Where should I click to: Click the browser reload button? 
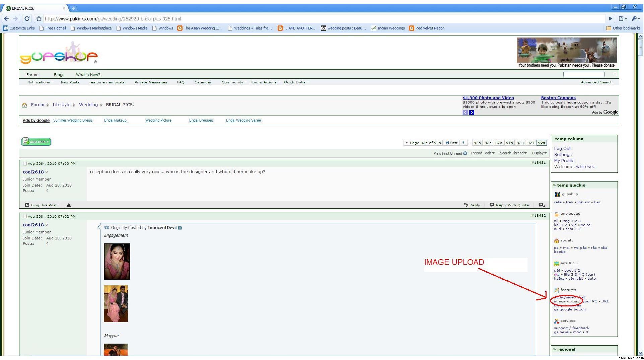(x=27, y=19)
